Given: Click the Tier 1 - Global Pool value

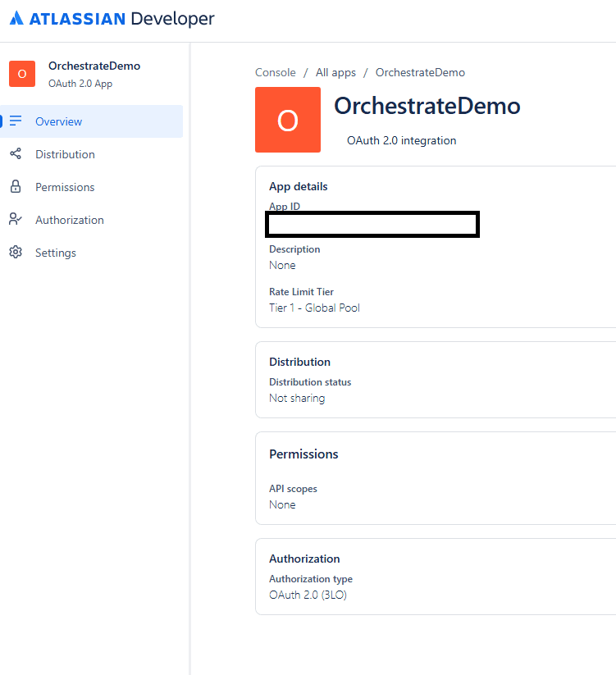Looking at the screenshot, I should [x=315, y=308].
